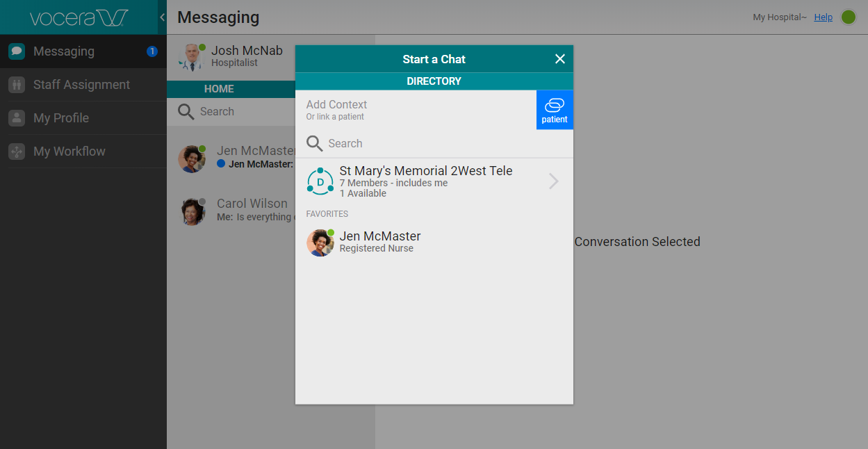The width and height of the screenshot is (868, 449).
Task: Click the search magnifier in Start a Chat
Action: click(315, 144)
